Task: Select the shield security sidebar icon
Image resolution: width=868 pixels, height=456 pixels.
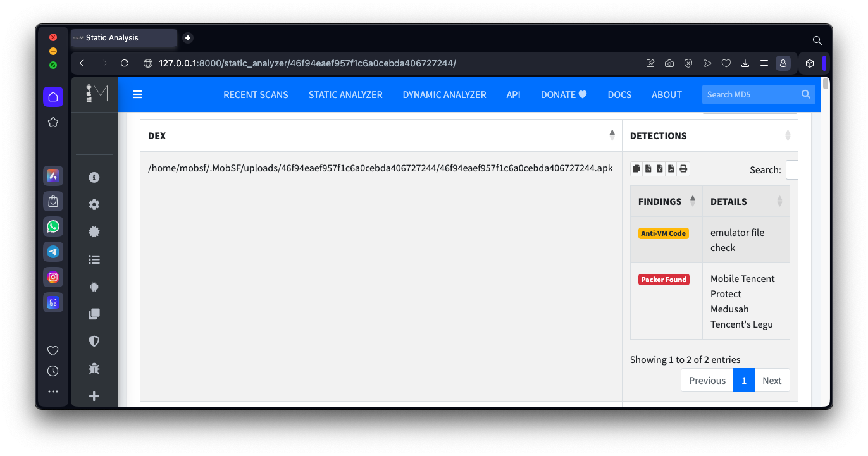Action: [x=94, y=341]
